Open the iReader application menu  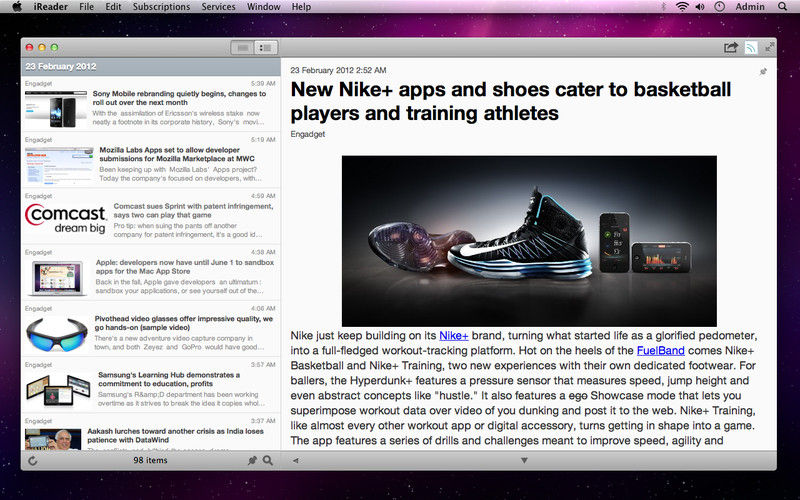point(51,7)
